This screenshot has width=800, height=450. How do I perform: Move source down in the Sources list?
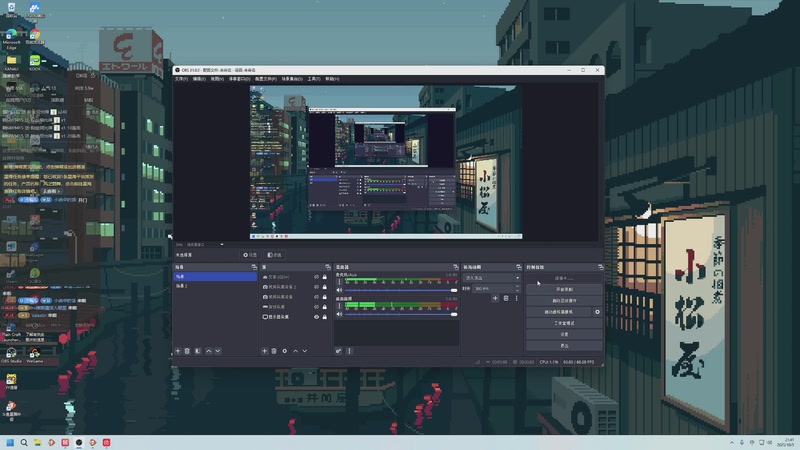pos(305,351)
